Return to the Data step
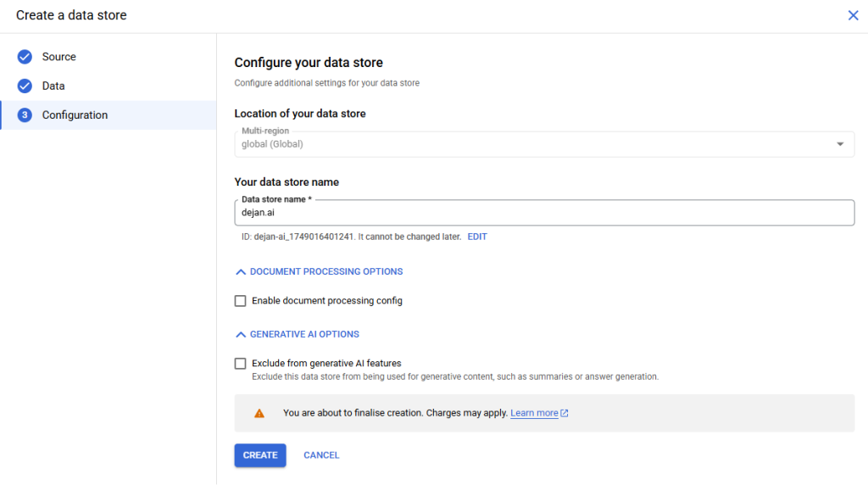 (x=53, y=86)
